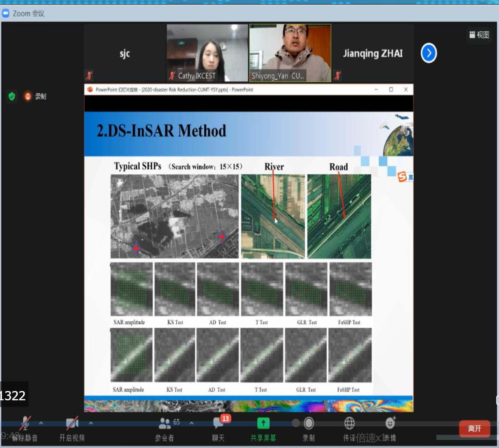
Task: Open the chat (聊天) panel
Action: [218, 428]
